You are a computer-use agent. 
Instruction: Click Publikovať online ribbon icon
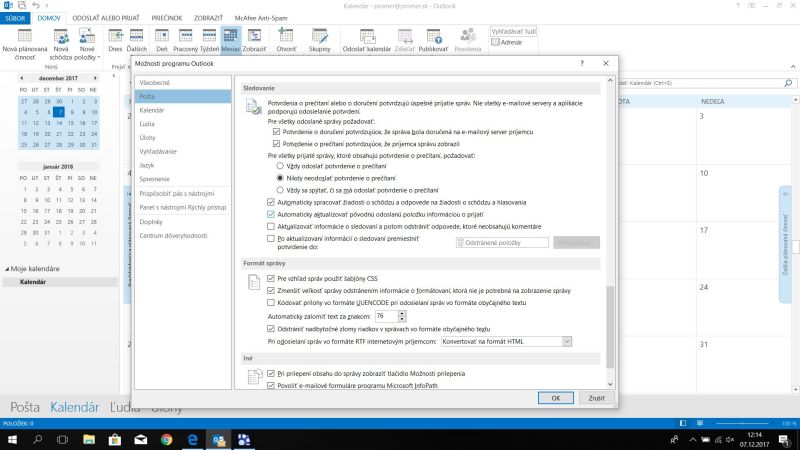(x=433, y=41)
